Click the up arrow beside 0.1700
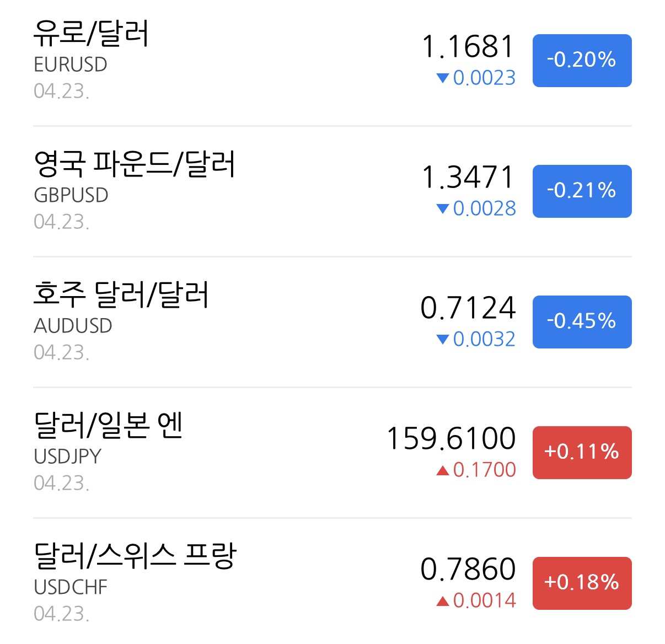 442,470
